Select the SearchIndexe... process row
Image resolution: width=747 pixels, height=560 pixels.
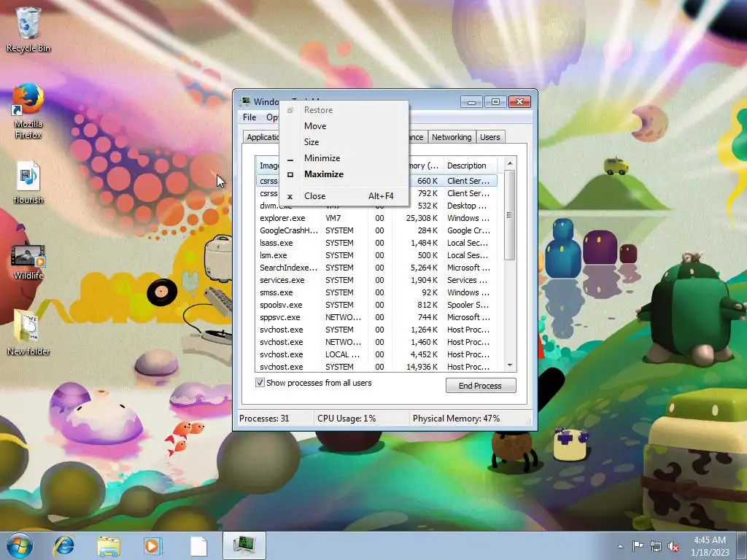click(x=376, y=268)
